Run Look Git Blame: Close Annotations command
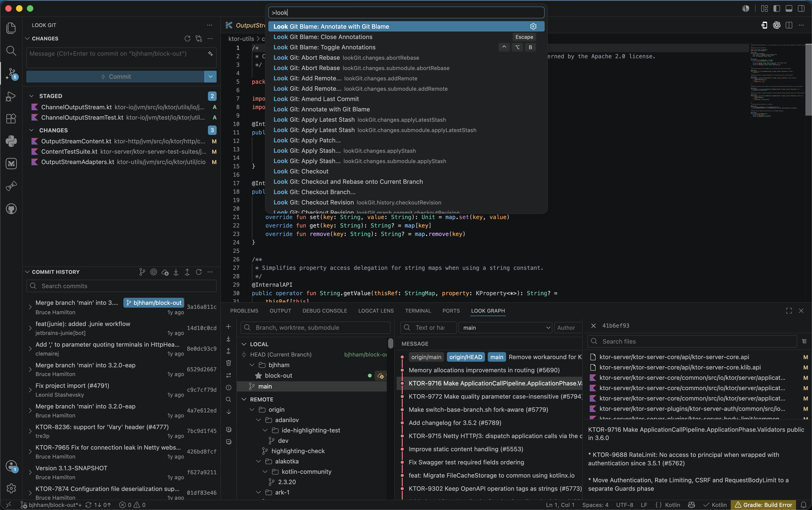This screenshot has width=812, height=510. point(406,37)
